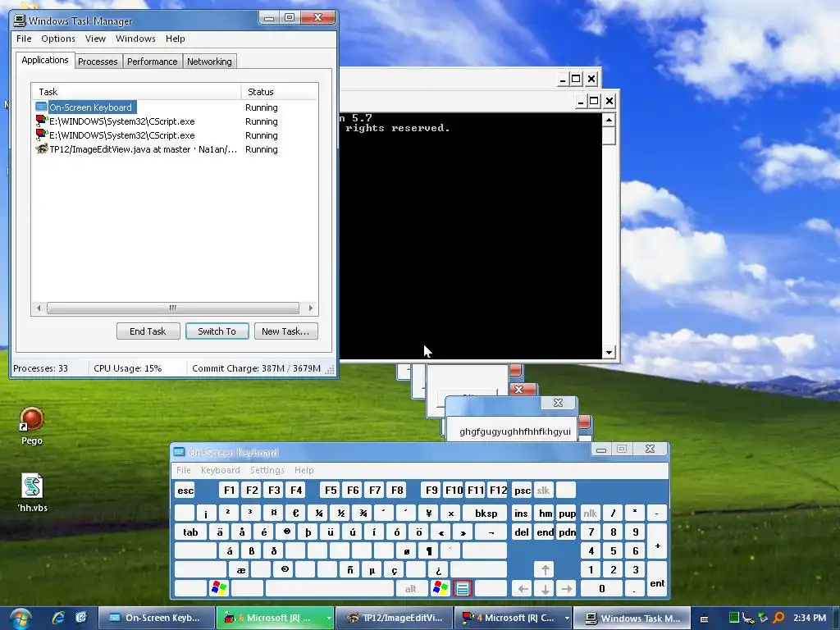The width and height of the screenshot is (840, 630).
Task: Switch to the Processes tab
Action: 98,62
